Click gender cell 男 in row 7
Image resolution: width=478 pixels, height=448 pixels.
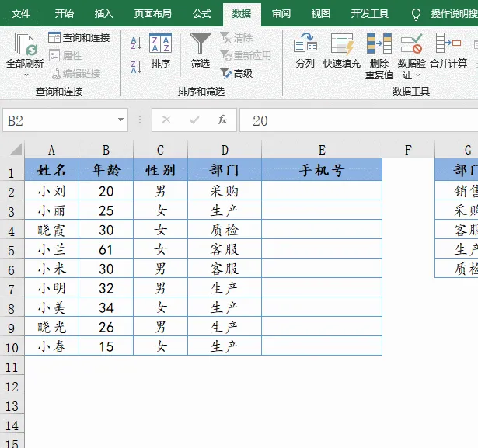pos(161,288)
